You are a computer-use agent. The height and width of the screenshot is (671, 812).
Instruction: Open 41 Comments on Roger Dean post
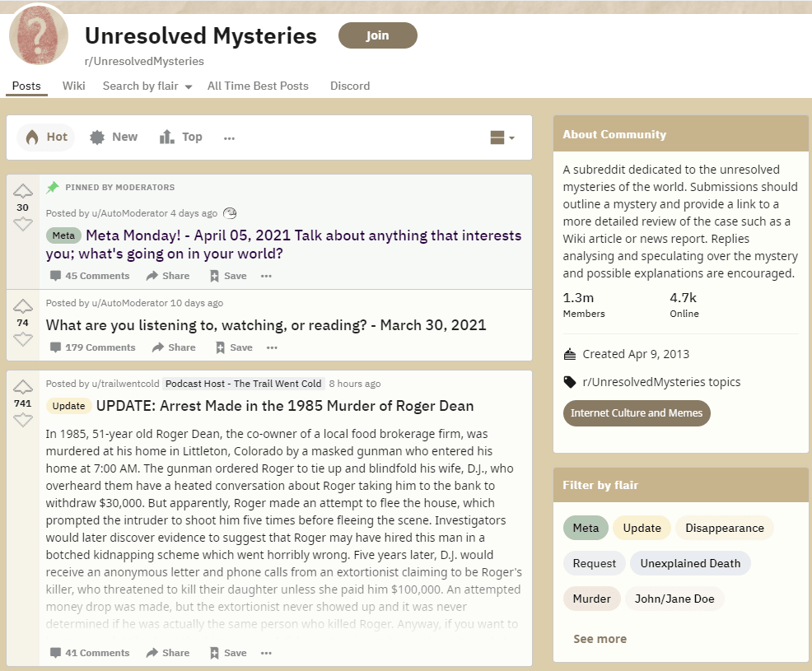(90, 653)
